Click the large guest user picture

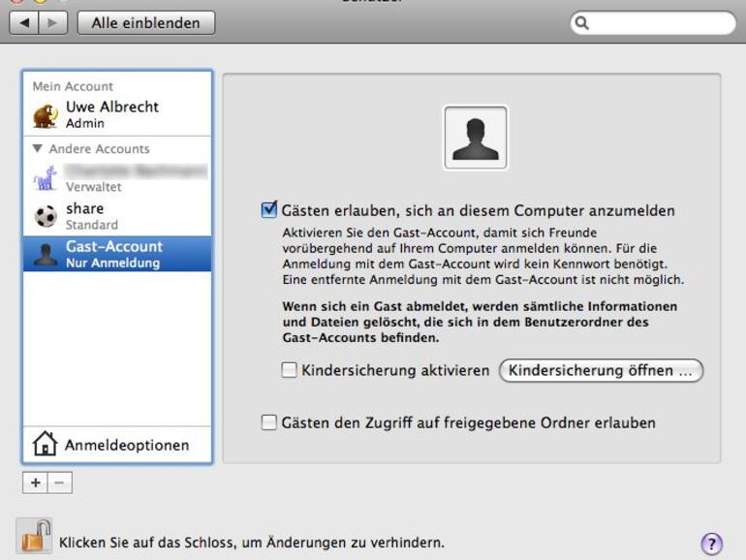pyautogui.click(x=476, y=138)
